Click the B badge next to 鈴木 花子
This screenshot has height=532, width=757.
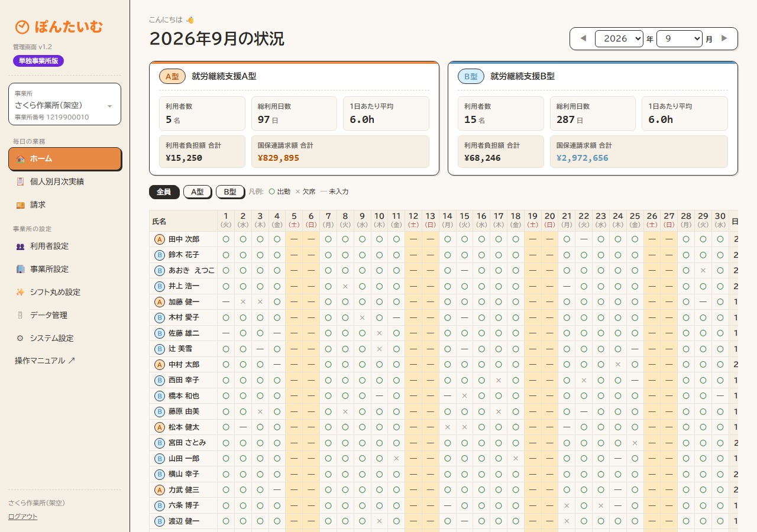click(159, 255)
